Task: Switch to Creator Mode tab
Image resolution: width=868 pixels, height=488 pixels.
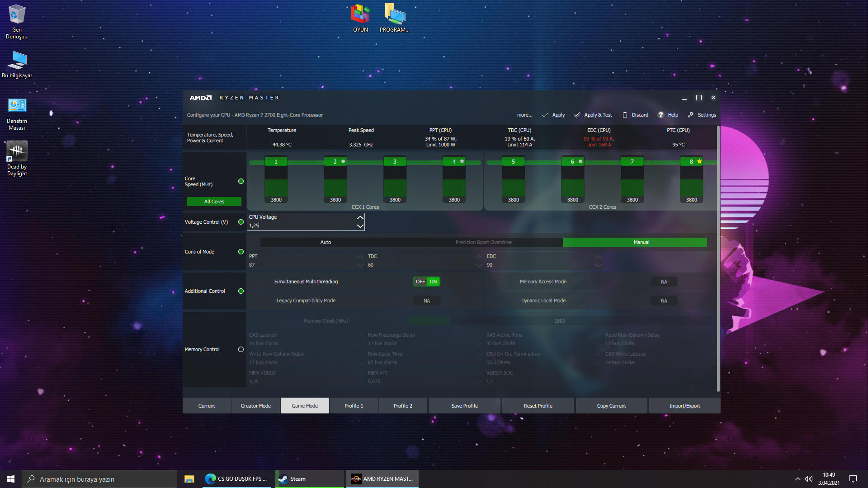Action: click(255, 406)
